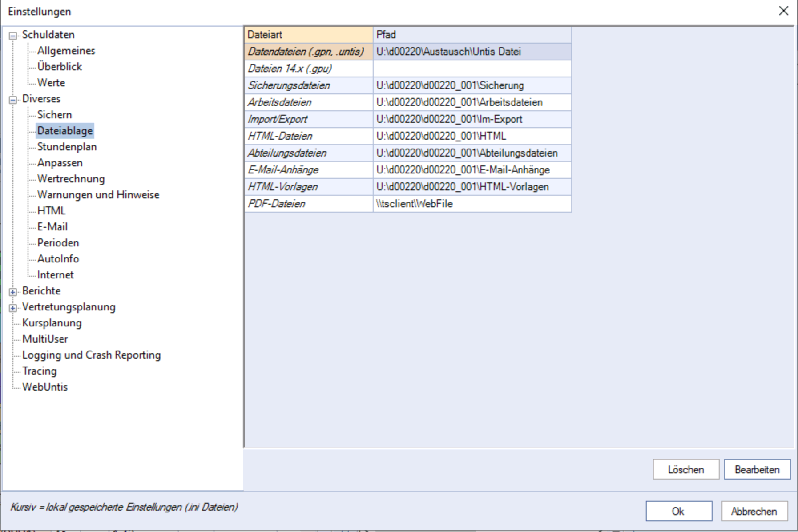Open the AutoInfo settings page
Screen dimensions: 798x532
tap(58, 259)
